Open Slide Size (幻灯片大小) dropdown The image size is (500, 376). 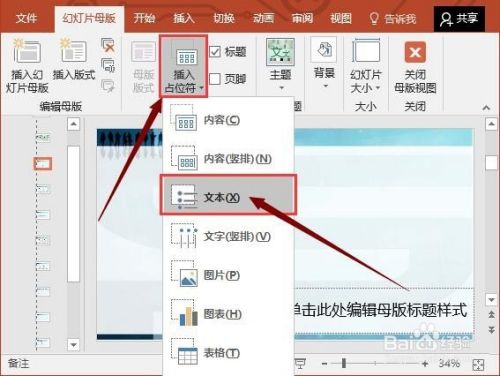(x=365, y=66)
